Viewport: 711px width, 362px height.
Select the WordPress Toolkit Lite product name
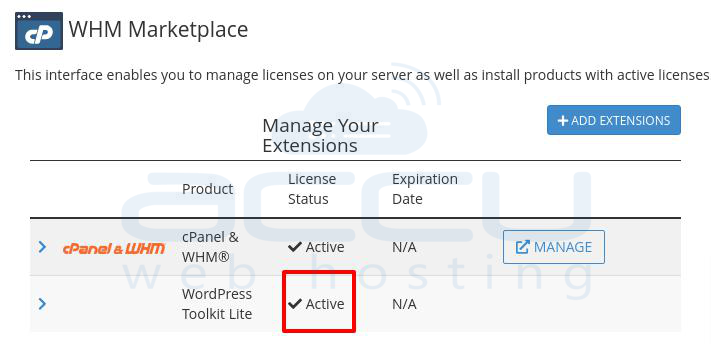coord(217,303)
